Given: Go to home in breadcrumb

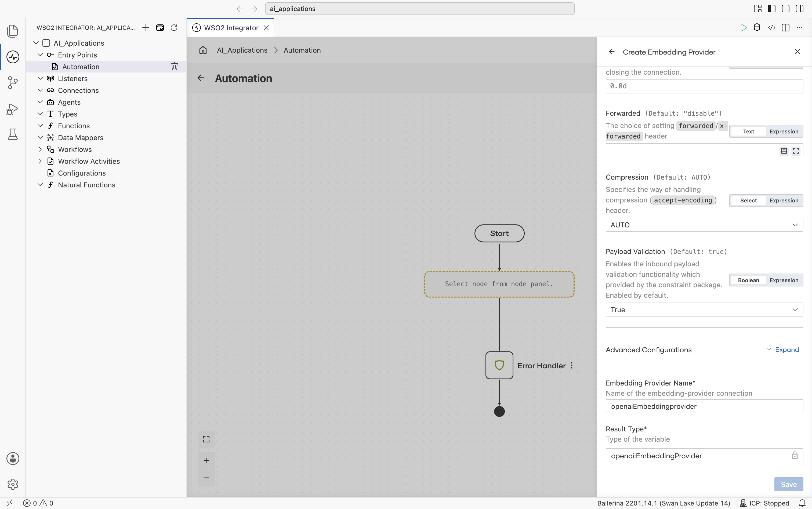Looking at the screenshot, I should 203,50.
